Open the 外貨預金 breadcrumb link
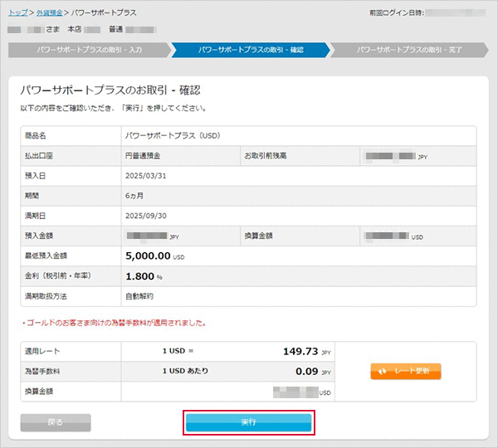Image resolution: width=498 pixels, height=448 pixels. pyautogui.click(x=50, y=13)
